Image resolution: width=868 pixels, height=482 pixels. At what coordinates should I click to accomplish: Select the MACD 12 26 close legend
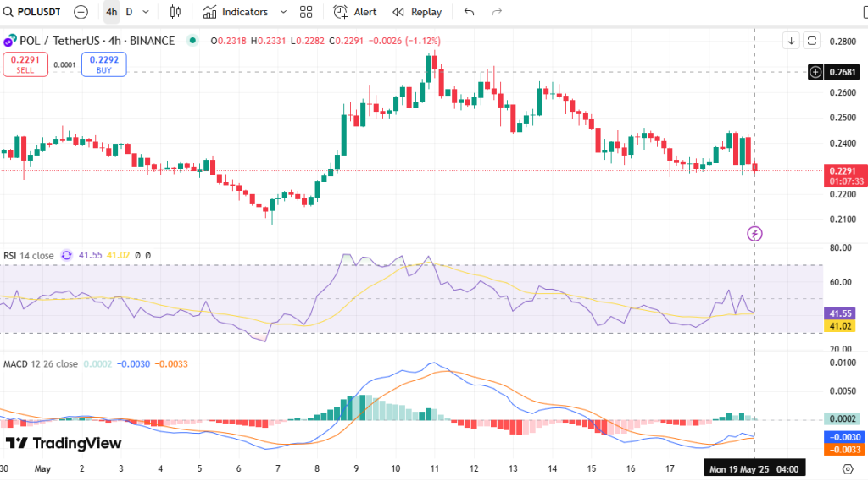pos(41,363)
